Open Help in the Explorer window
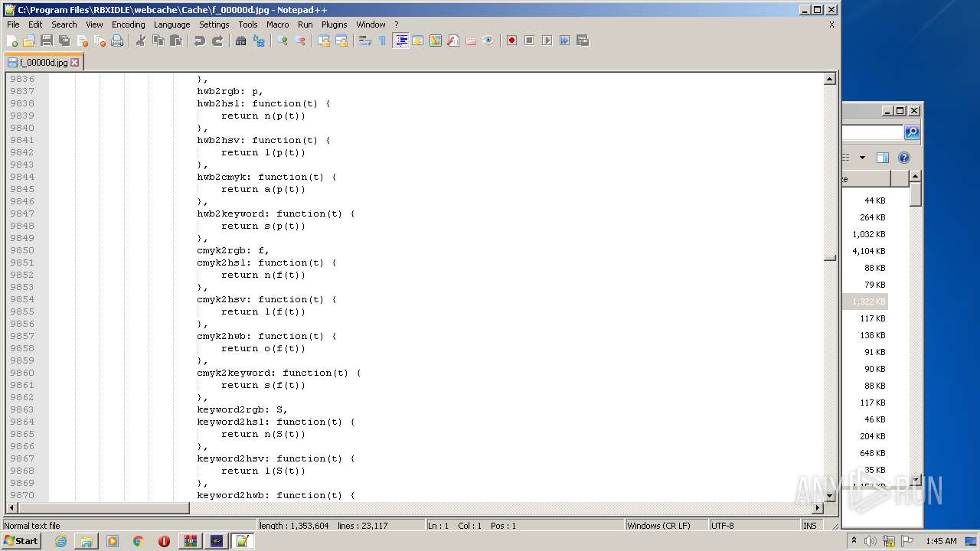 [x=904, y=158]
